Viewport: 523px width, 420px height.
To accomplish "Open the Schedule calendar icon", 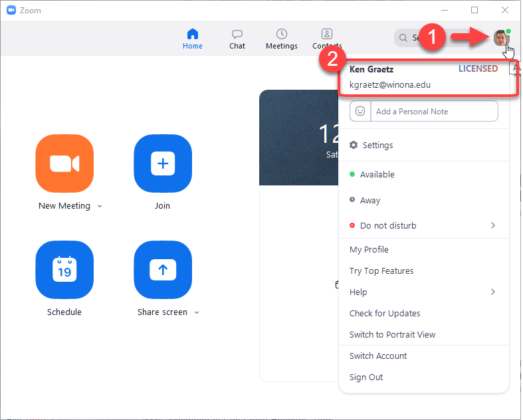I will 64,270.
